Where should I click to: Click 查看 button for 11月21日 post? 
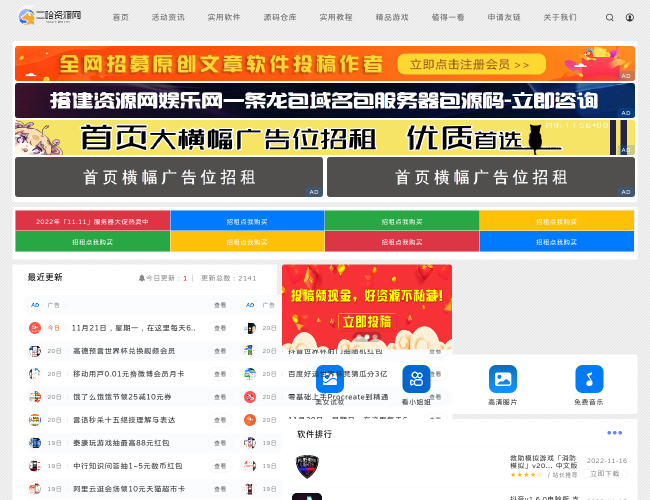(220, 328)
